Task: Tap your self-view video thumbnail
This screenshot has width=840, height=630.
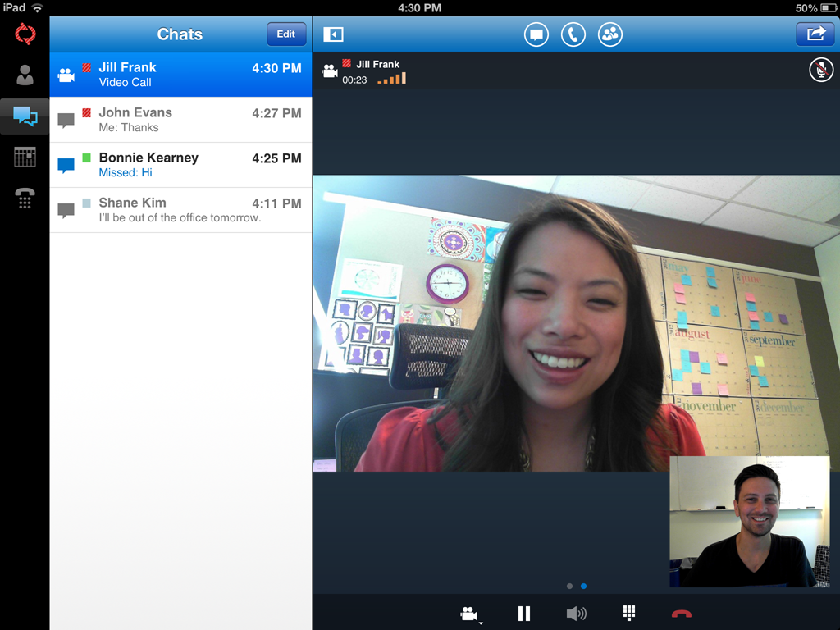Action: 750,522
